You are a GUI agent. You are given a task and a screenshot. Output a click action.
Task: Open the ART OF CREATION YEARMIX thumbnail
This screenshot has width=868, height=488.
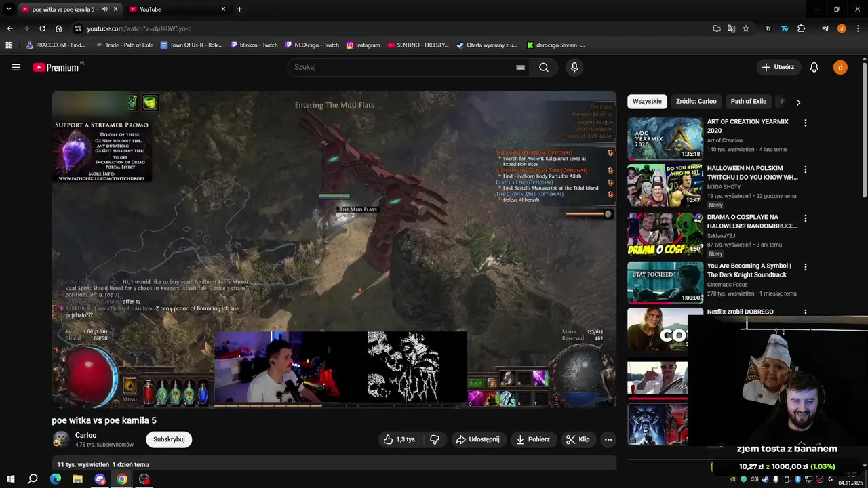point(665,138)
